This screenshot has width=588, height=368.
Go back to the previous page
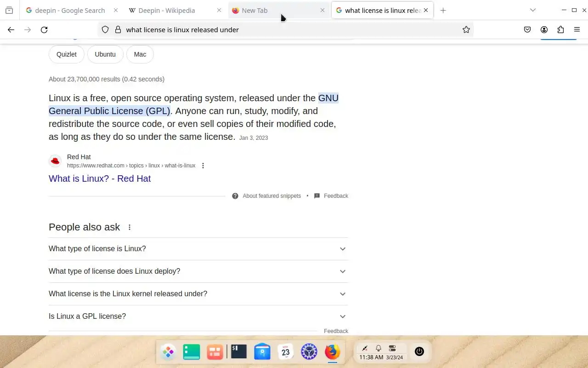(11, 29)
